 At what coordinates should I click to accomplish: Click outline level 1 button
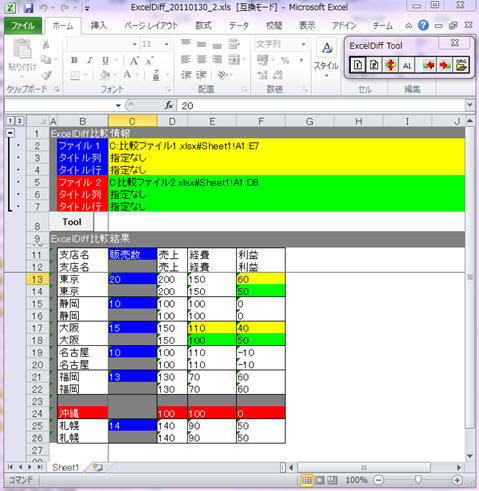coord(10,121)
